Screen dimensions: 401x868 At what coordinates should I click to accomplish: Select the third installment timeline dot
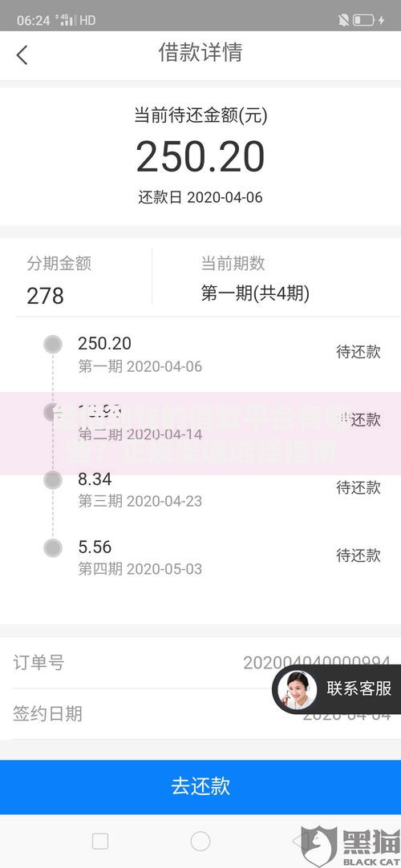point(53,480)
